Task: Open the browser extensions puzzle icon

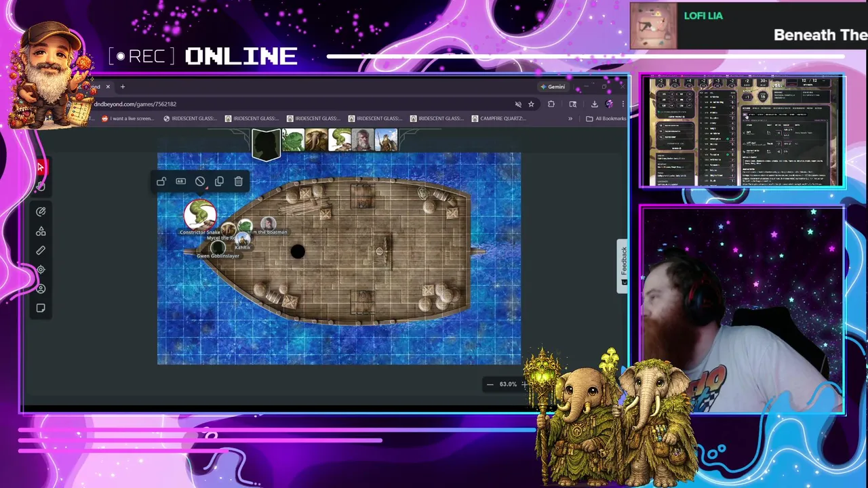Action: [551, 104]
